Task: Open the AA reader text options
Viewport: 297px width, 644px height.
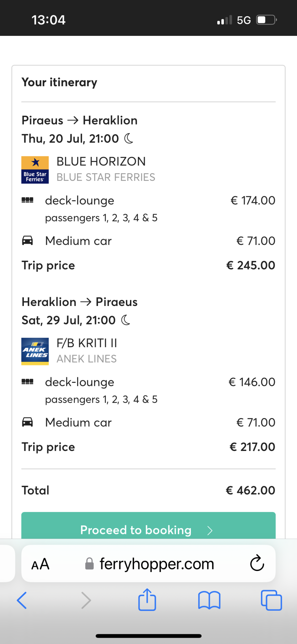Action: pos(40,564)
